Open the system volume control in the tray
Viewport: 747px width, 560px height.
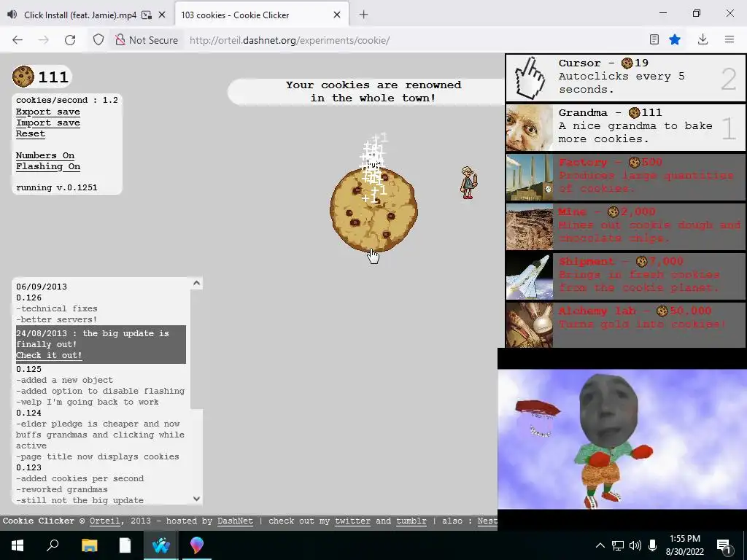(x=635, y=545)
